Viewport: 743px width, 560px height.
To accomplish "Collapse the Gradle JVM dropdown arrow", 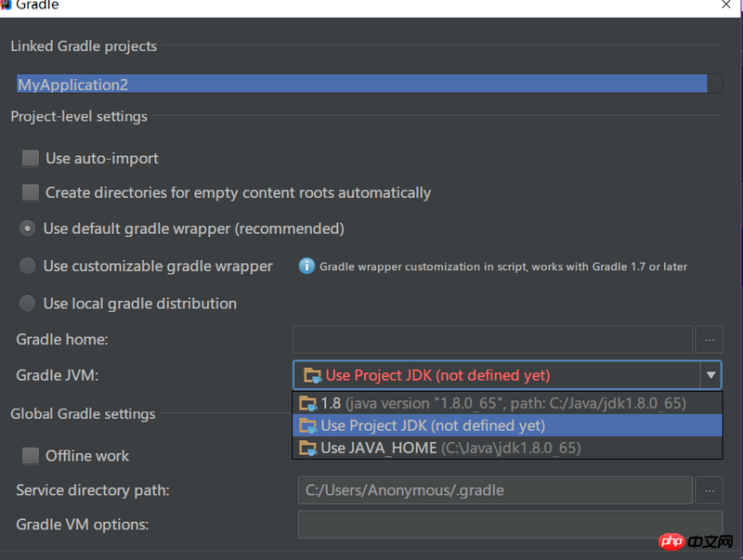I will pos(710,375).
